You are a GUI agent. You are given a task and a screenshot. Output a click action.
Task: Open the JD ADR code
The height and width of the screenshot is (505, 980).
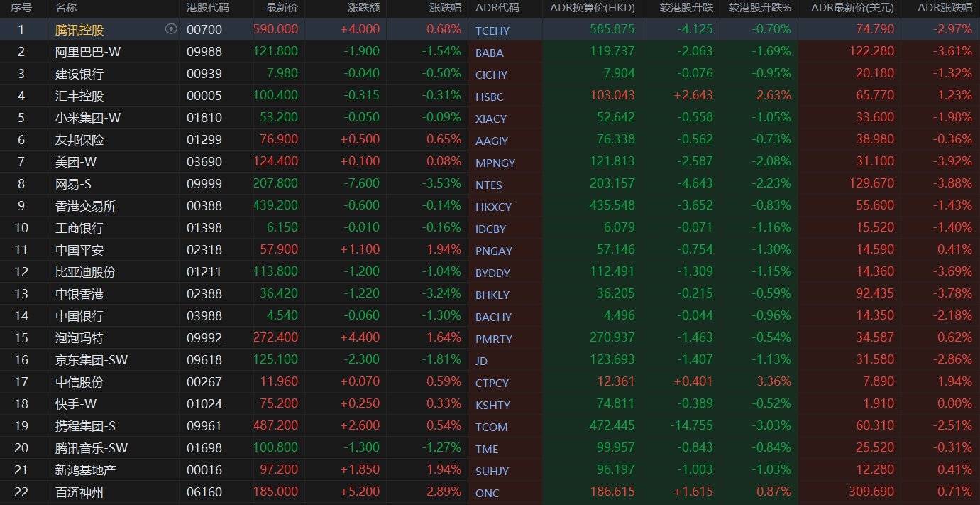click(482, 361)
